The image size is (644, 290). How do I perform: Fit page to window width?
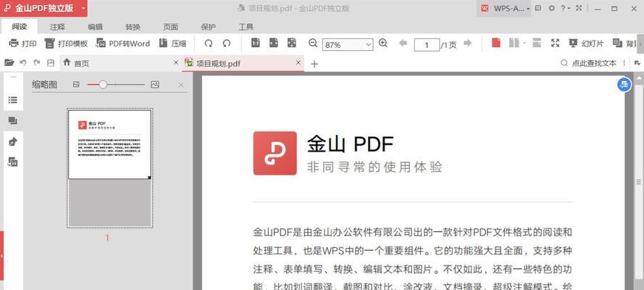pos(274,43)
